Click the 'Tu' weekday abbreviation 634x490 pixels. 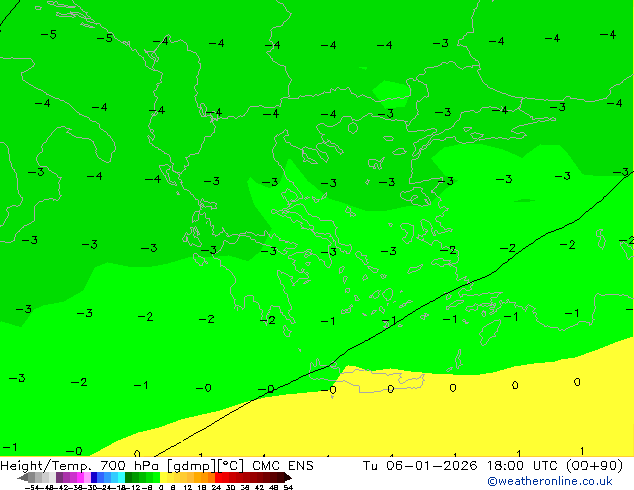tap(370, 466)
